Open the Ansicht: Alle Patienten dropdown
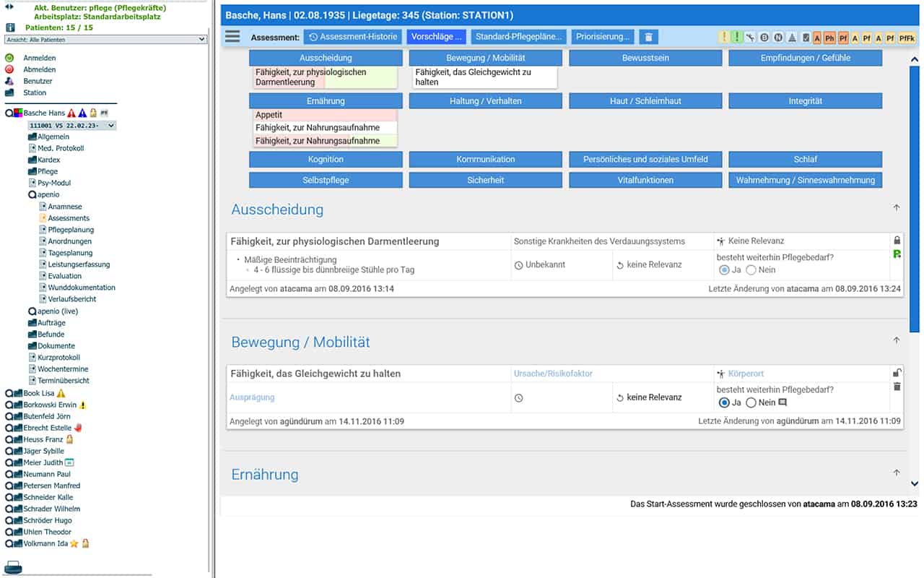This screenshot has height=578, width=924. (105, 40)
